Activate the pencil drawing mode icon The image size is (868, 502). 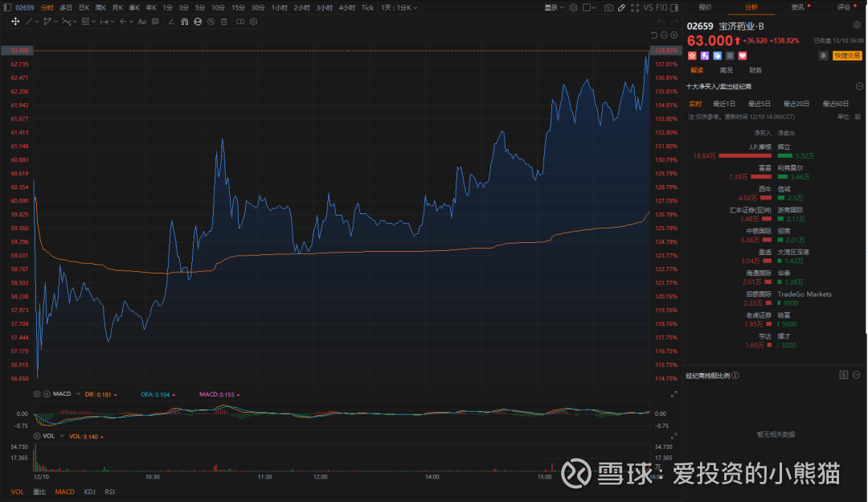point(621,8)
